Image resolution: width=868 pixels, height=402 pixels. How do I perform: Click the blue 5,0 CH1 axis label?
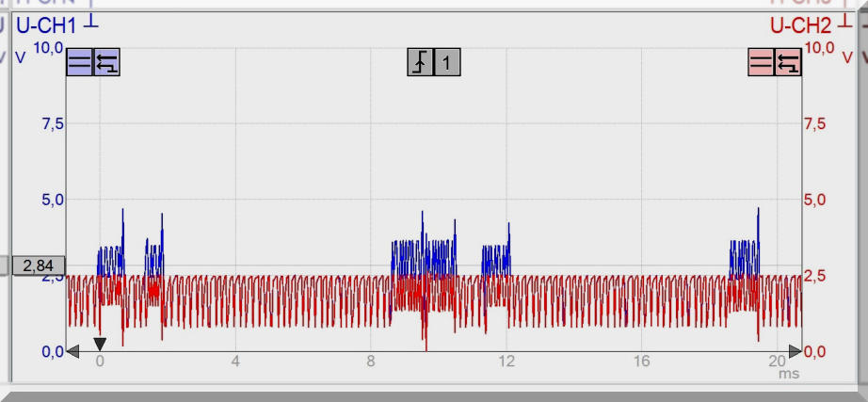pos(48,200)
